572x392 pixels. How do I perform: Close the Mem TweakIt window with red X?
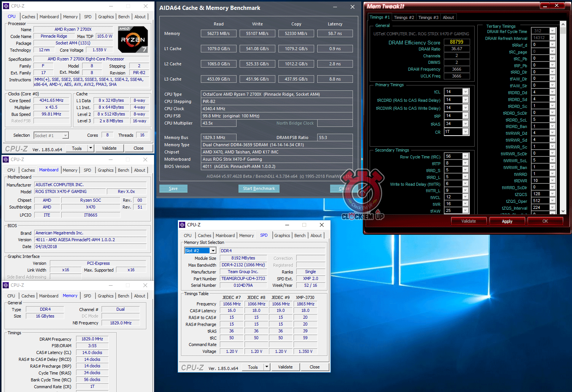[557, 6]
